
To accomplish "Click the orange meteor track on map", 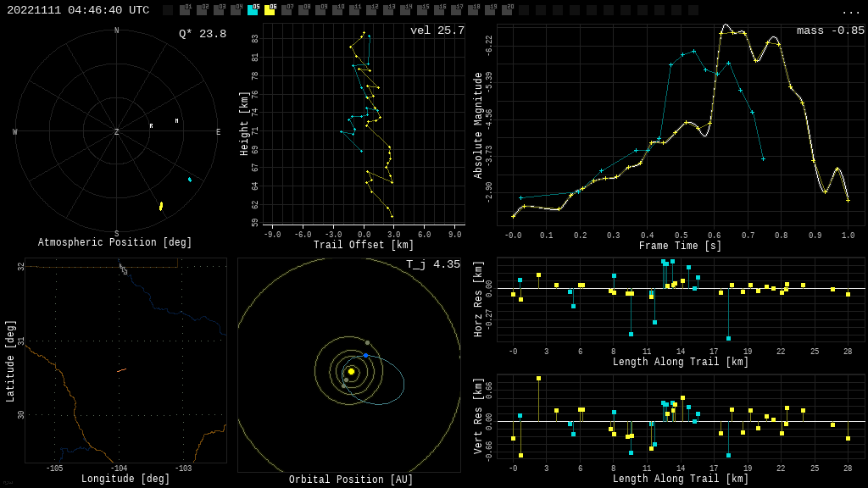I will (121, 370).
